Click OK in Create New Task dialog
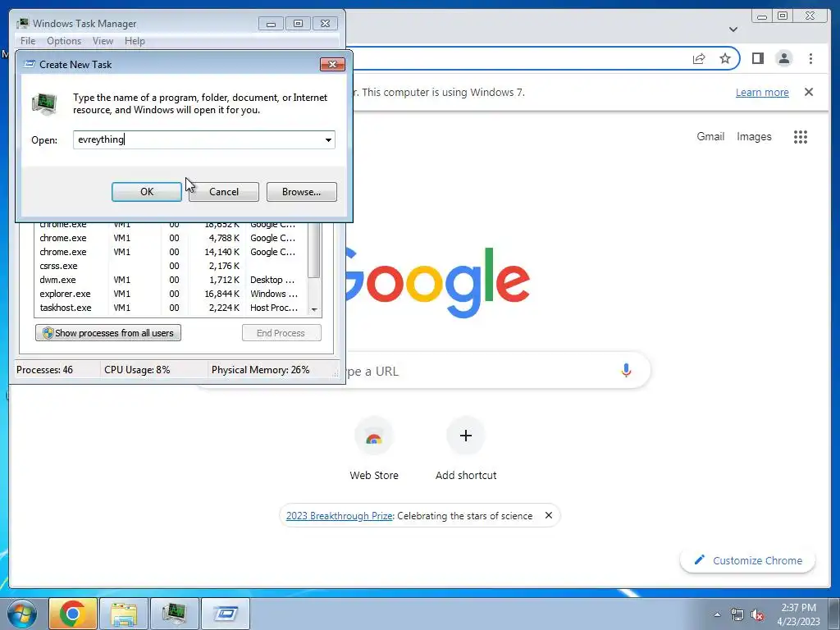The height and width of the screenshot is (630, 840). pyautogui.click(x=146, y=192)
